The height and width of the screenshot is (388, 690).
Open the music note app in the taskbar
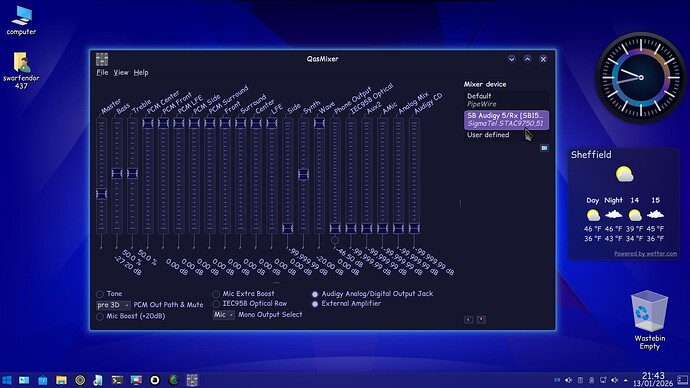pyautogui.click(x=98, y=380)
